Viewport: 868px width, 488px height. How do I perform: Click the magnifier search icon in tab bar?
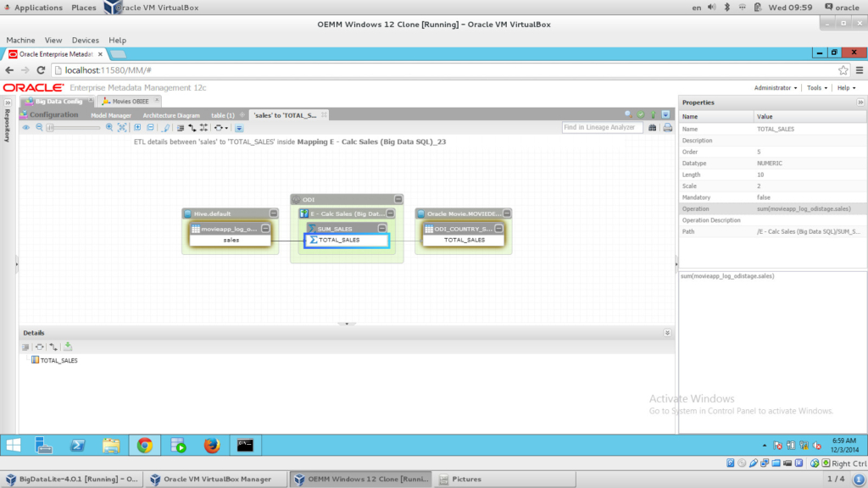coord(628,114)
